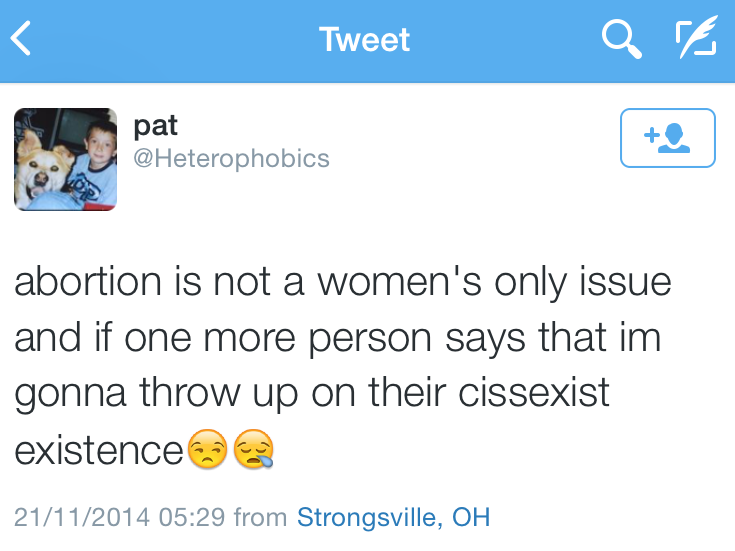Compose a new tweet with quill icon
Screen dimensions: 735x551
(x=695, y=40)
